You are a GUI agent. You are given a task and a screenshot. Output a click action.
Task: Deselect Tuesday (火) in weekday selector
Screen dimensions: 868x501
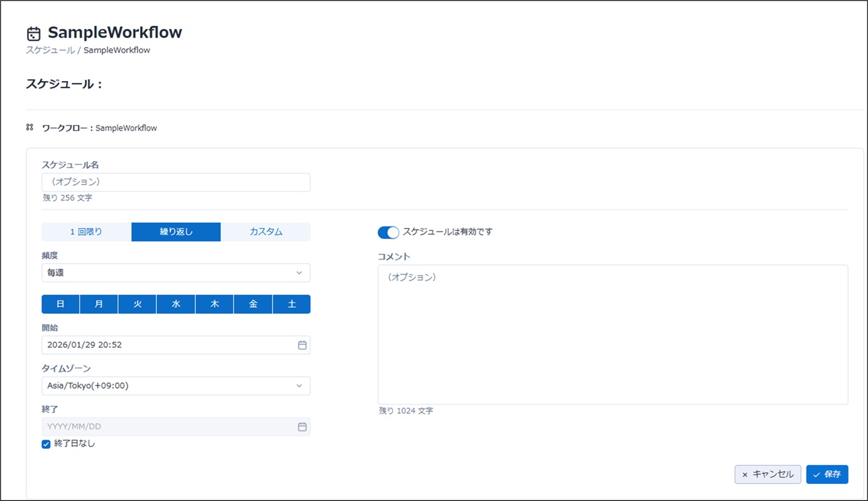pos(137,304)
